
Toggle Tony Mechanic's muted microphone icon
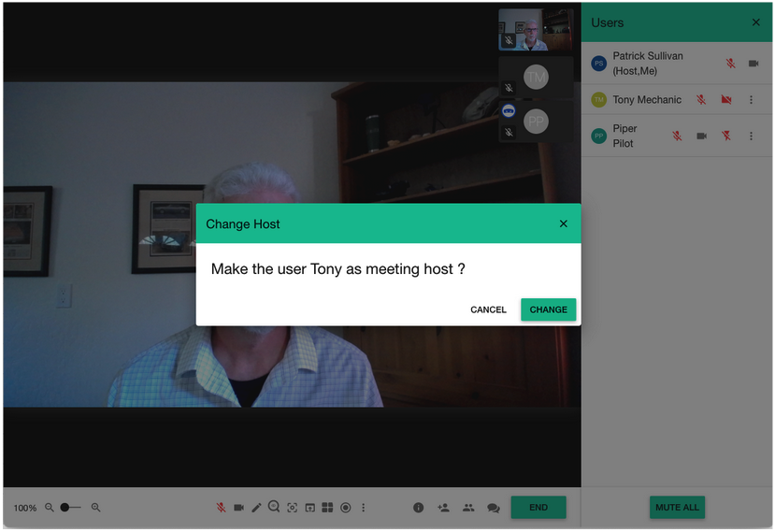point(701,100)
